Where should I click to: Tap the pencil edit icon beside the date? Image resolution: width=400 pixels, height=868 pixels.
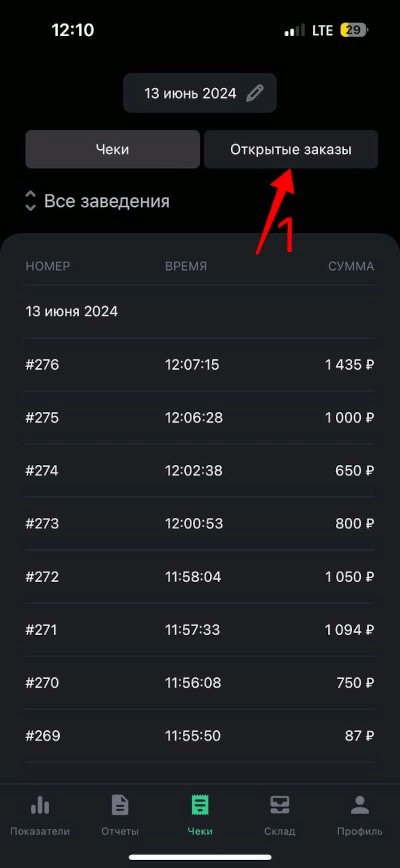[254, 93]
